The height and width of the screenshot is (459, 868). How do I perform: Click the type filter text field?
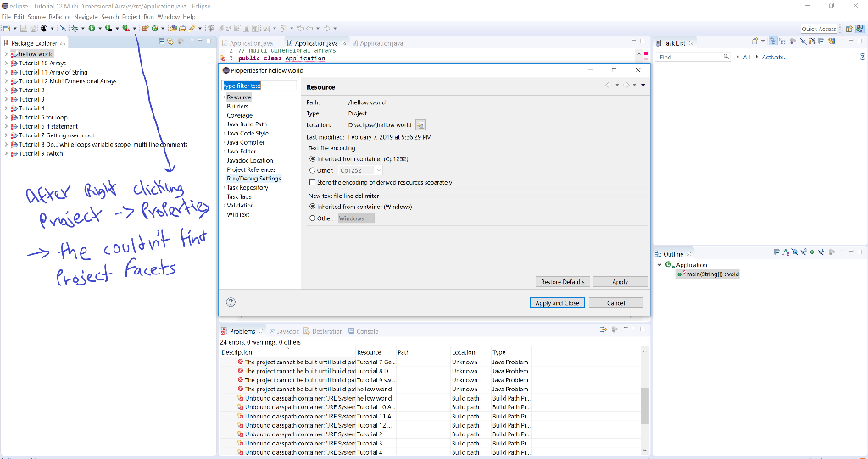[x=259, y=86]
